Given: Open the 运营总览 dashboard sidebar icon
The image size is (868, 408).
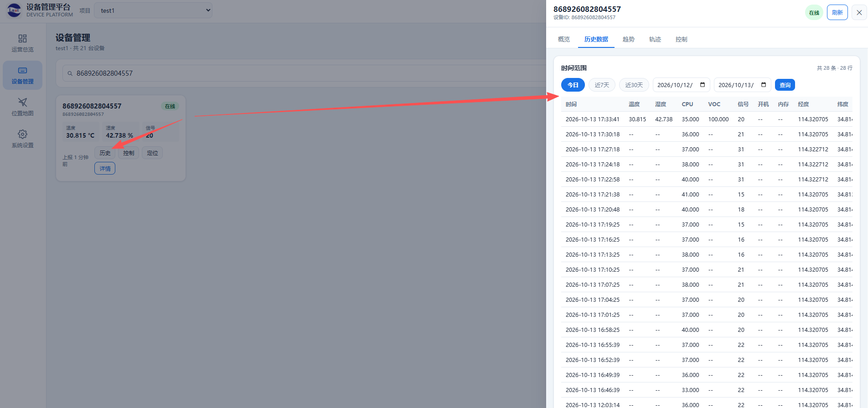Looking at the screenshot, I should point(22,39).
